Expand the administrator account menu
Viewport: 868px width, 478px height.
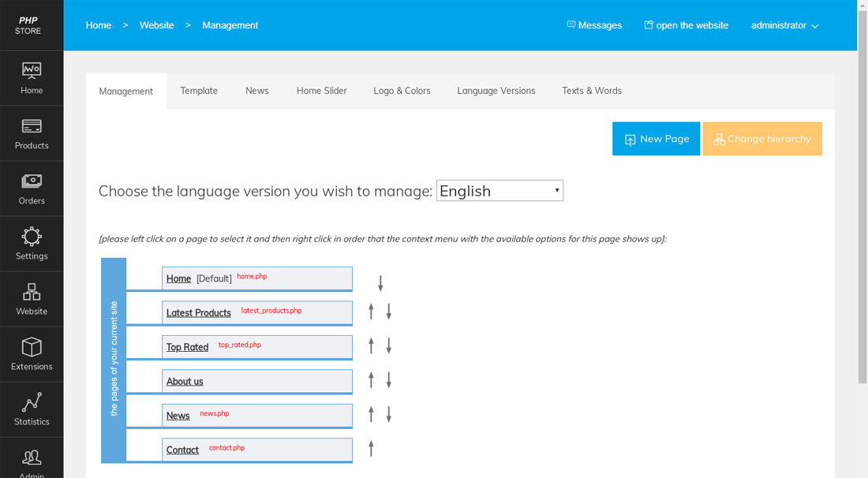coord(784,25)
